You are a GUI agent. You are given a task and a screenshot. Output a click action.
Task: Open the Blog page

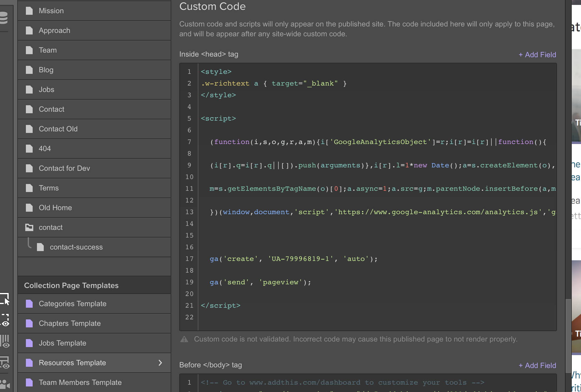click(46, 70)
